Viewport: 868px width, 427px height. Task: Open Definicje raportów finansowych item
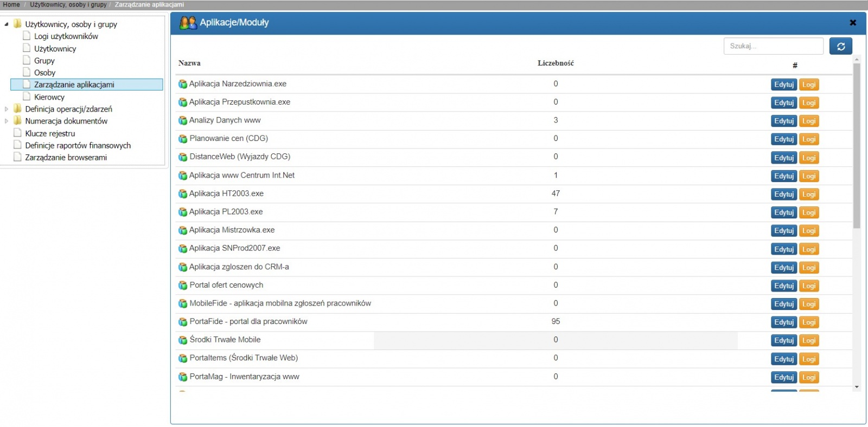click(x=78, y=145)
